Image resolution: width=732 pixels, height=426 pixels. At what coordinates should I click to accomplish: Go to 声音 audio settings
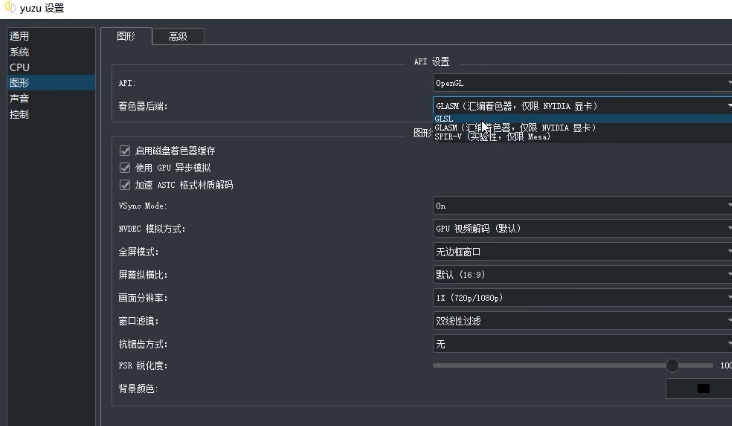20,99
